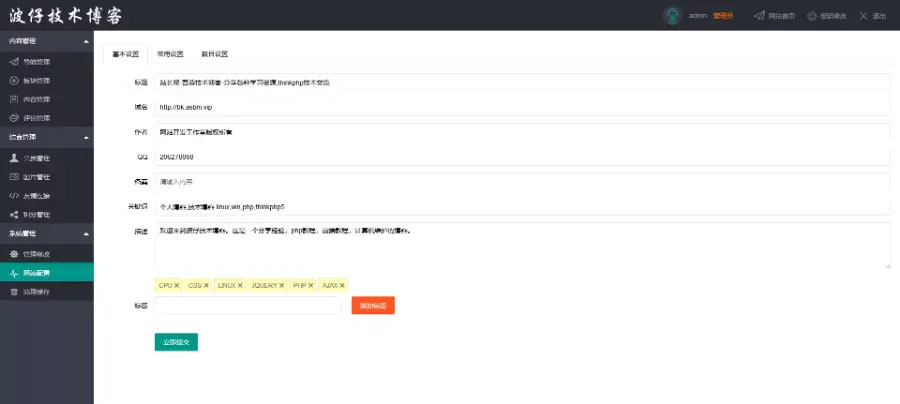Remove the CPU tag via its X
This screenshot has height=404, width=900.
(x=177, y=285)
